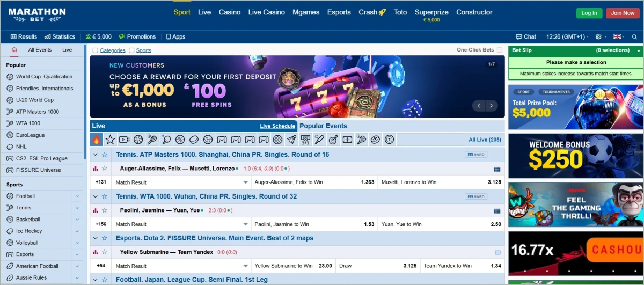
Task: Expand the Football sport in the sidebar
Action: 77,196
